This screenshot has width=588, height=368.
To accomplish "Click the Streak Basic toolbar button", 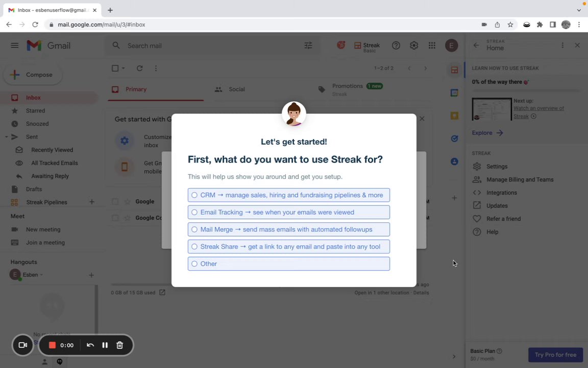I will coord(367,47).
